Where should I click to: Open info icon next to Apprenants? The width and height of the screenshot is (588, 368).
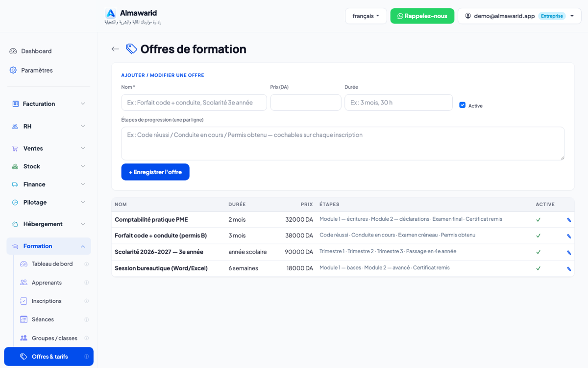pyautogui.click(x=87, y=283)
